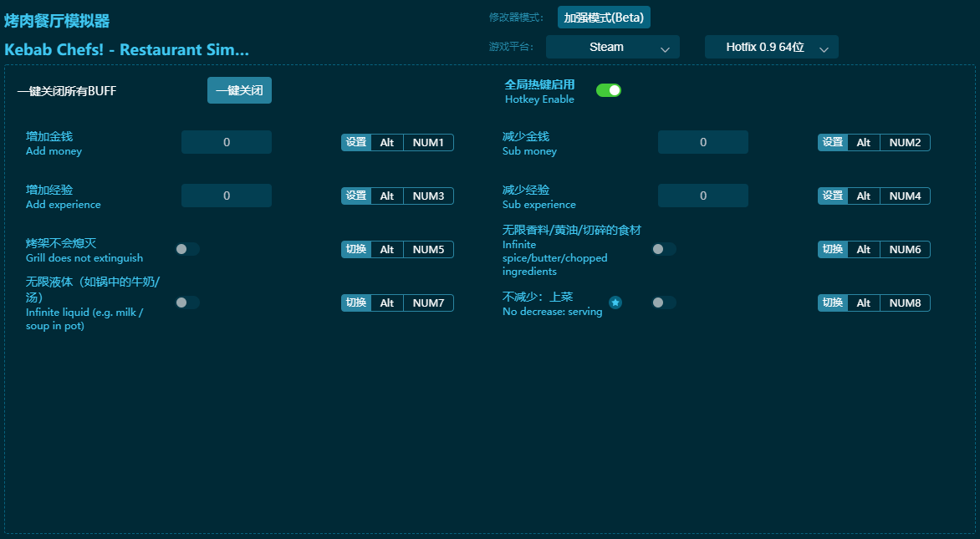Toggle the global Hotkey Enable switch

point(608,90)
